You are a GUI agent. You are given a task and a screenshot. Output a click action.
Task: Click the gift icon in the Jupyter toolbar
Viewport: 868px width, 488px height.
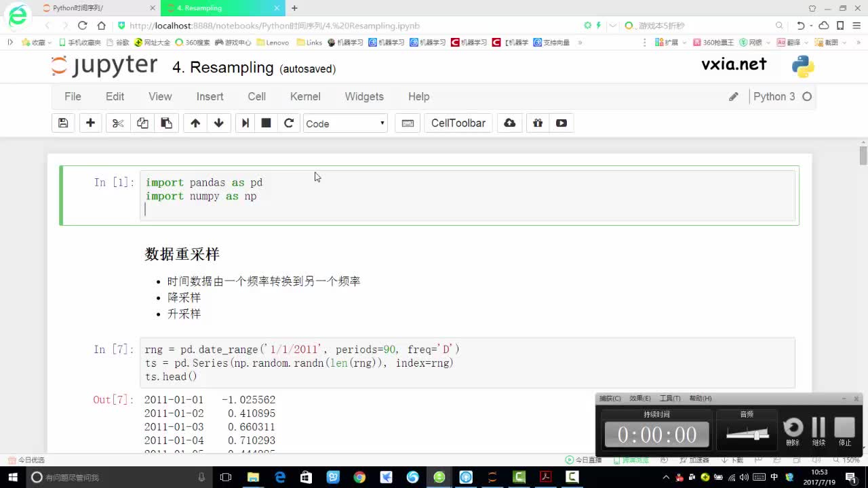click(x=538, y=123)
